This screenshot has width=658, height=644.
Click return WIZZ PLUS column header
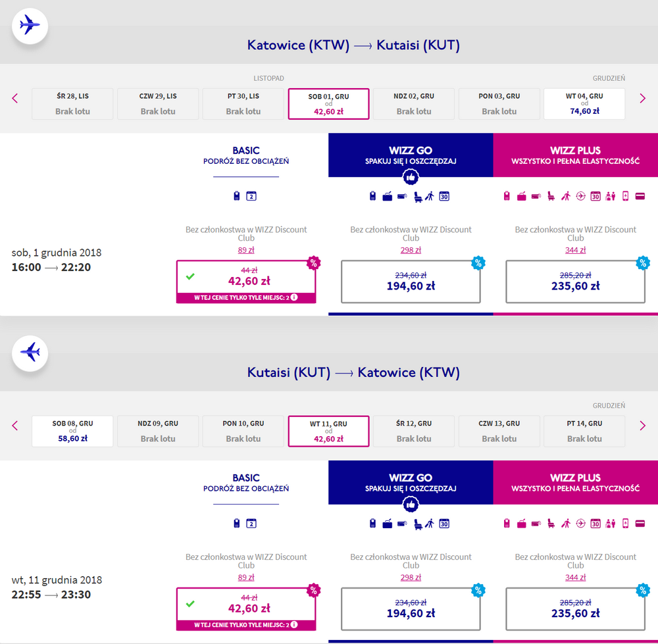coord(575,482)
